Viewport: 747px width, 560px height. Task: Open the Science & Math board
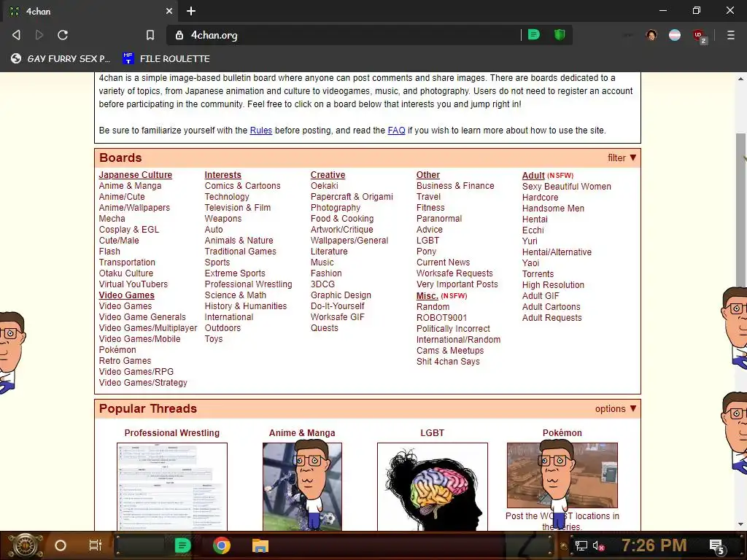(x=236, y=295)
